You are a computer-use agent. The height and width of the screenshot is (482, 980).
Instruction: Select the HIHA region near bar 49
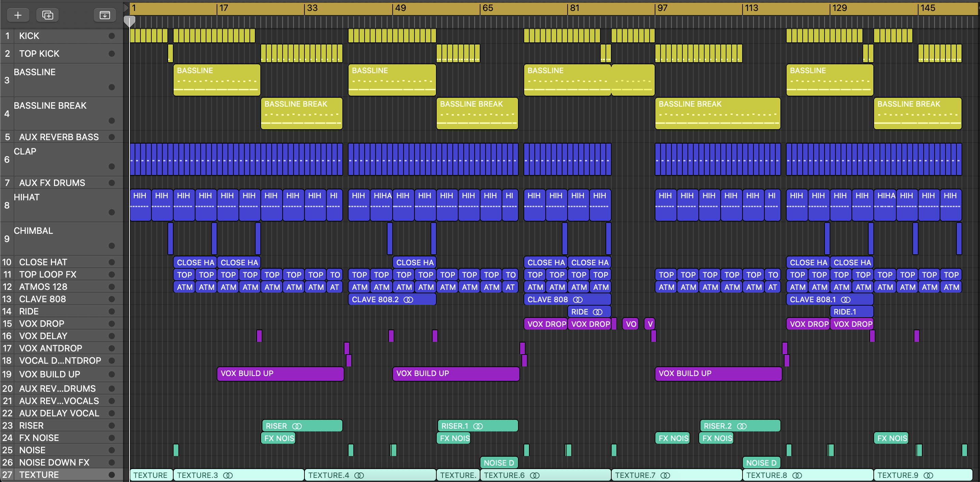pos(381,205)
